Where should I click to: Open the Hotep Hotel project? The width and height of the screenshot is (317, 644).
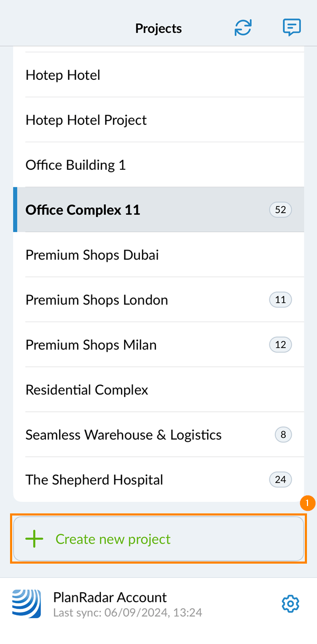point(63,75)
